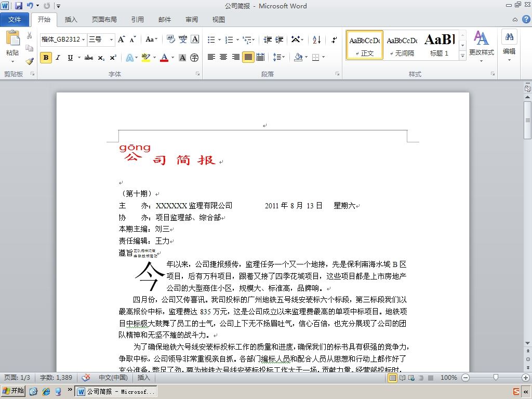Show paragraph marks icon
This screenshot has height=399, width=532.
pos(334,39)
